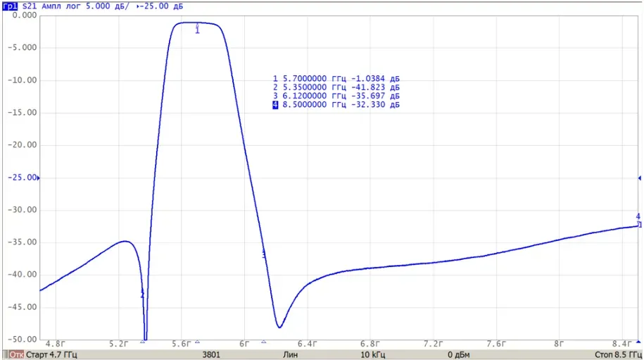Click the S21 measurement parameter

(30, 6)
